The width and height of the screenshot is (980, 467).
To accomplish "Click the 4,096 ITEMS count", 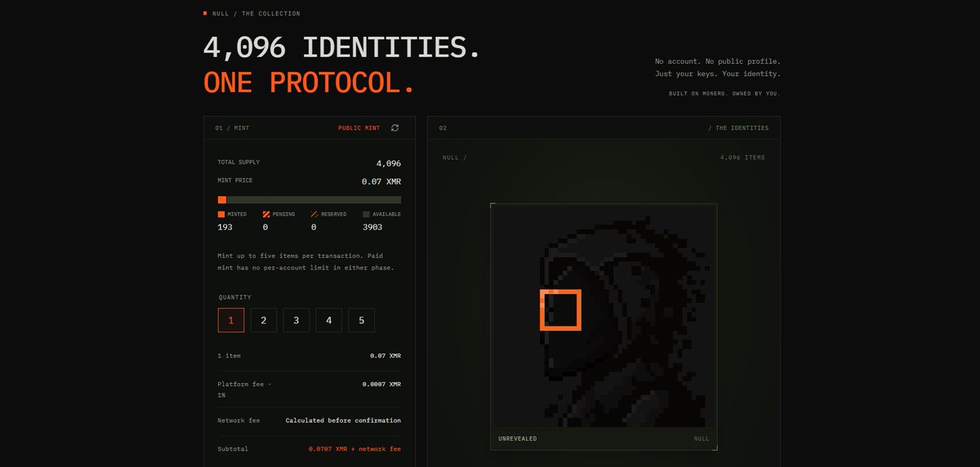I will (742, 158).
